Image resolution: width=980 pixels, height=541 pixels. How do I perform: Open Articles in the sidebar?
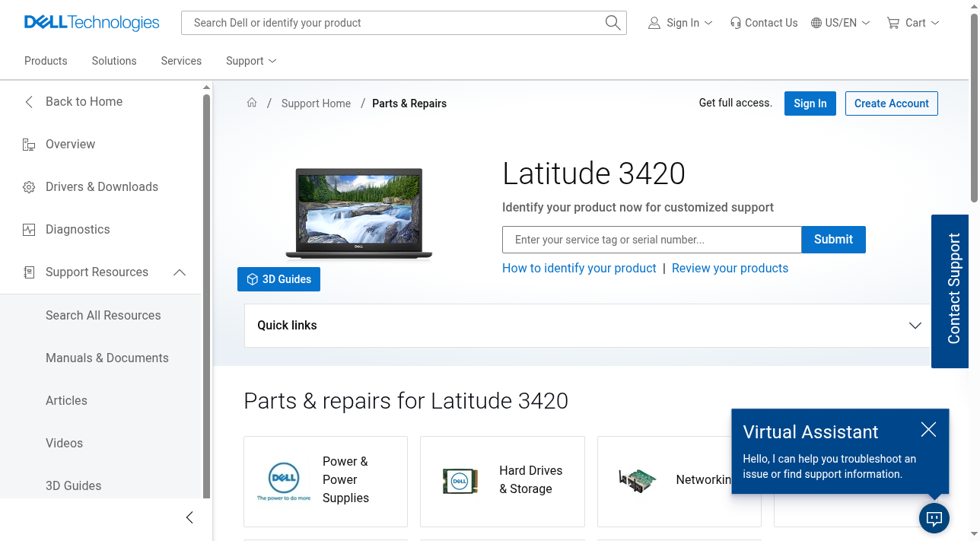(66, 400)
